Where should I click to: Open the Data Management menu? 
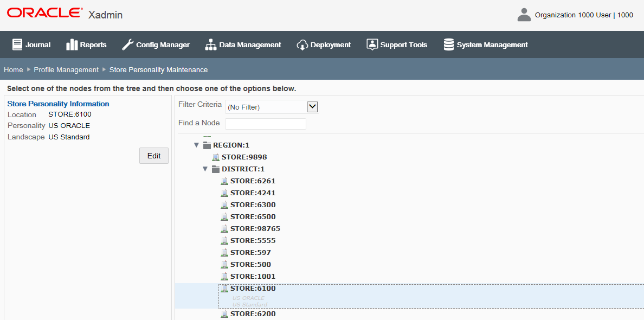tap(243, 45)
